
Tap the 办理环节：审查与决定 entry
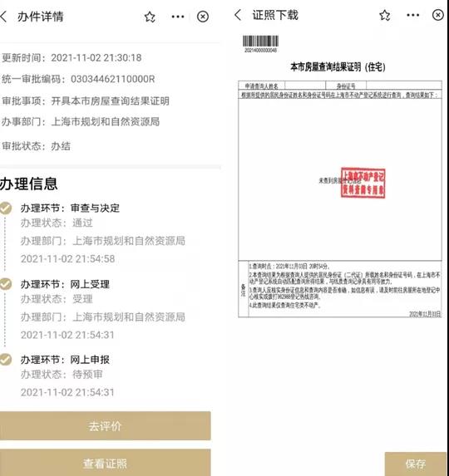point(70,209)
